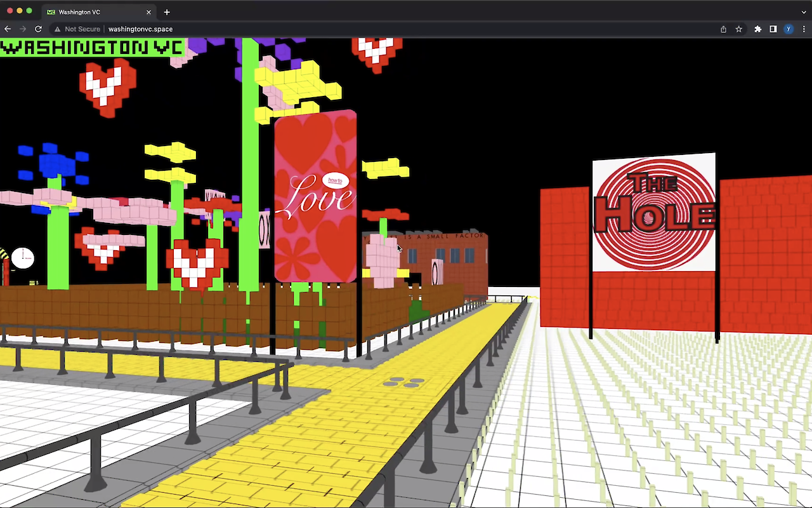Viewport: 812px width, 508px height.
Task: Click the share page icon in address bar
Action: pyautogui.click(x=723, y=29)
